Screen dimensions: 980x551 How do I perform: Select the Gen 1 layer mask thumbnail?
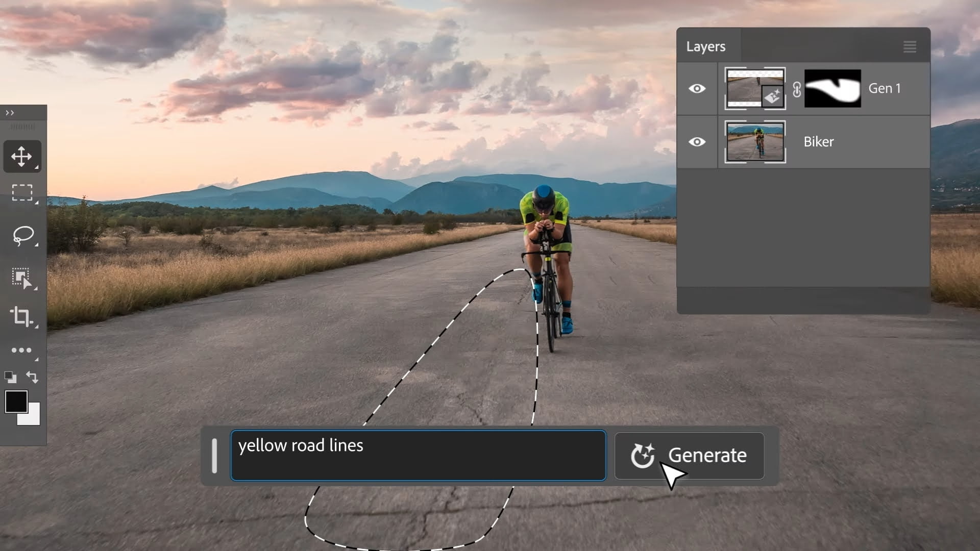tap(832, 89)
